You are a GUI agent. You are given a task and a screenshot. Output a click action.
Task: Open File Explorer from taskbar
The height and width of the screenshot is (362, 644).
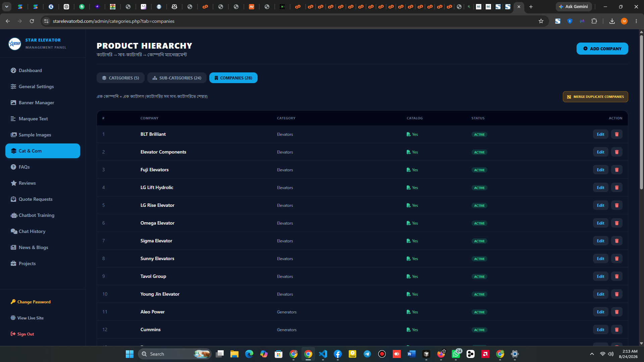[x=234, y=354]
